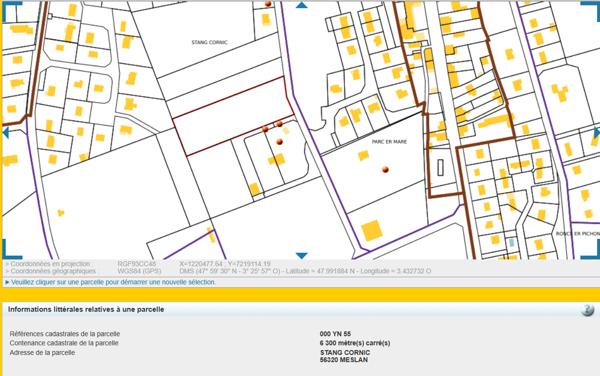Click the X/Y projected coordinates readout

coord(225,264)
